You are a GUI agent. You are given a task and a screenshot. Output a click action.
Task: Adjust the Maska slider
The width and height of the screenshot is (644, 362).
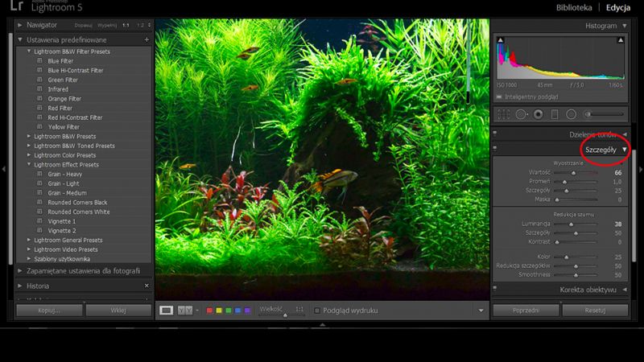coord(557,200)
